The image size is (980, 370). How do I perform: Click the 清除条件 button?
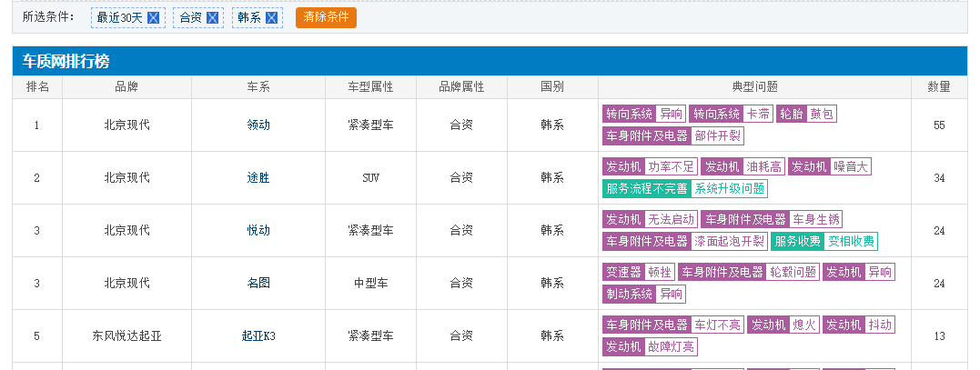[x=327, y=17]
